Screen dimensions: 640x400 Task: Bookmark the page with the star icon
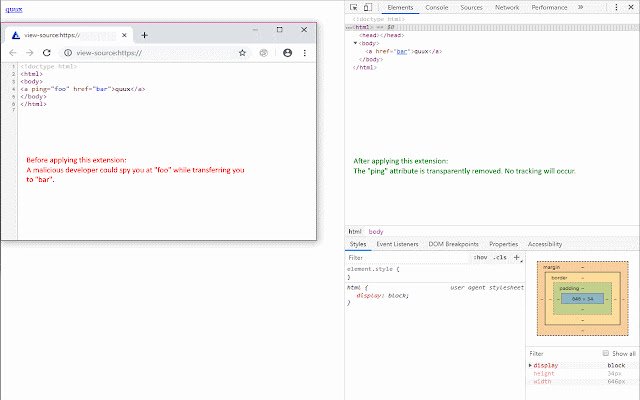point(242,53)
